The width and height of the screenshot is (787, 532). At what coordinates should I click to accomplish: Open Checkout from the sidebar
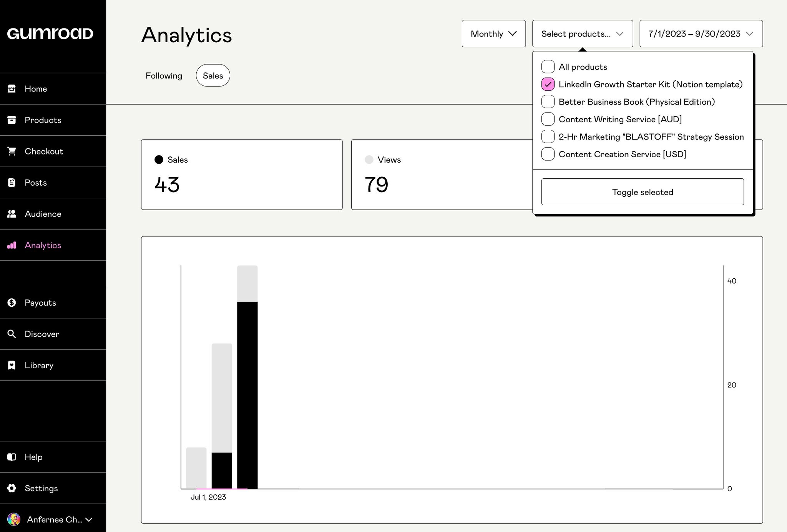(x=53, y=151)
